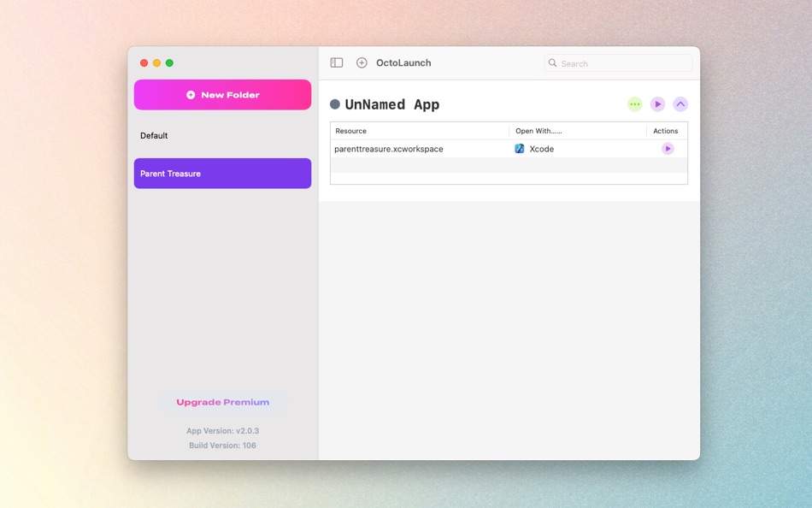This screenshot has height=508, width=812.
Task: Click the search magnifier icon
Action: (552, 63)
